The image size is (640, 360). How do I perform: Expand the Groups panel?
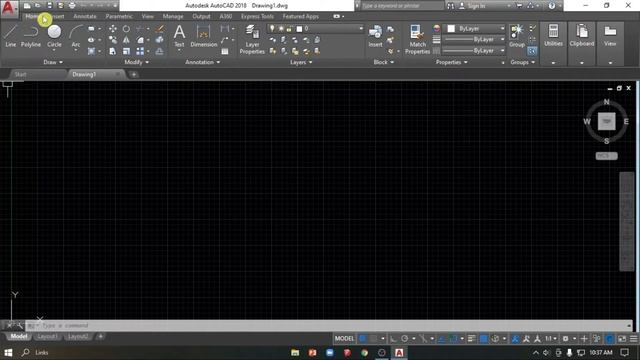(522, 62)
